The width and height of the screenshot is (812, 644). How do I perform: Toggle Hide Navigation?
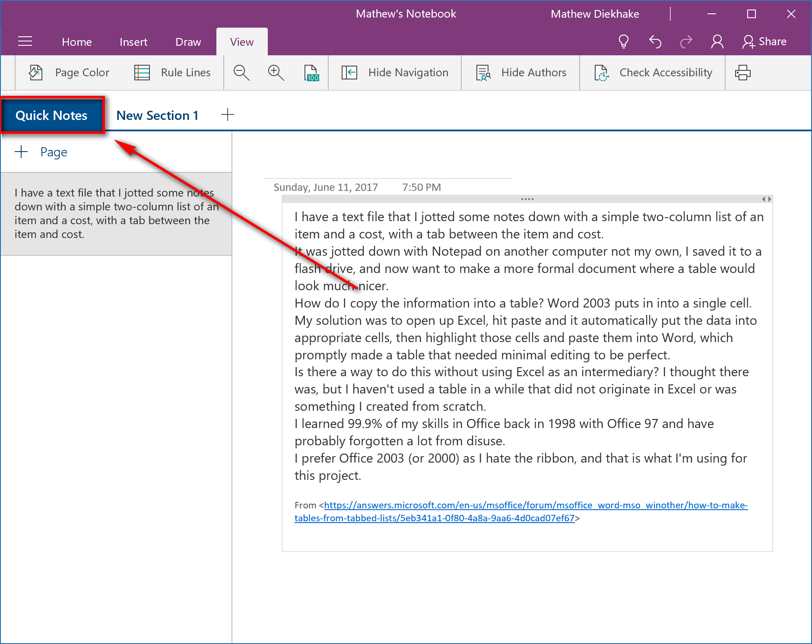point(394,72)
